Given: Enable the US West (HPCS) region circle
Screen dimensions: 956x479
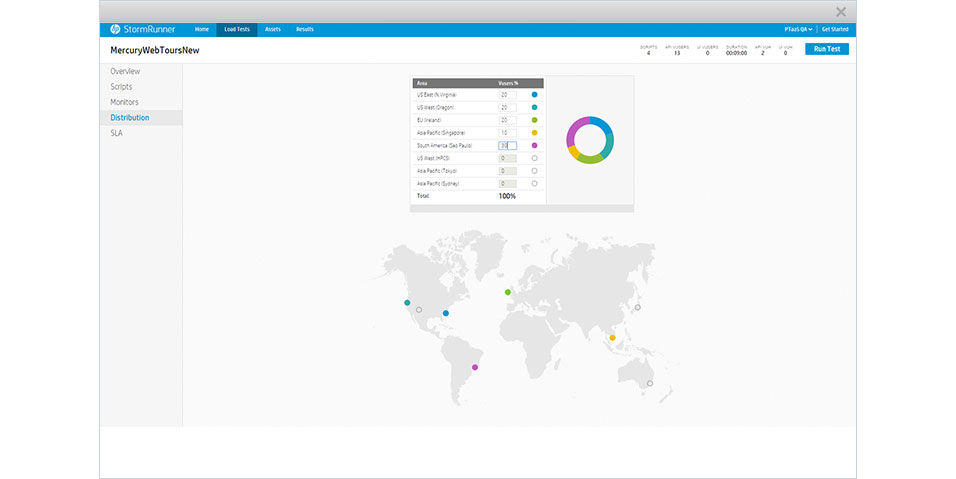Looking at the screenshot, I should [x=535, y=158].
